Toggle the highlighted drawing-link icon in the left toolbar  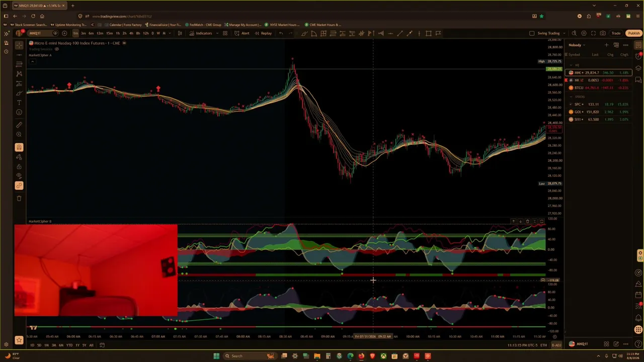(x=19, y=186)
